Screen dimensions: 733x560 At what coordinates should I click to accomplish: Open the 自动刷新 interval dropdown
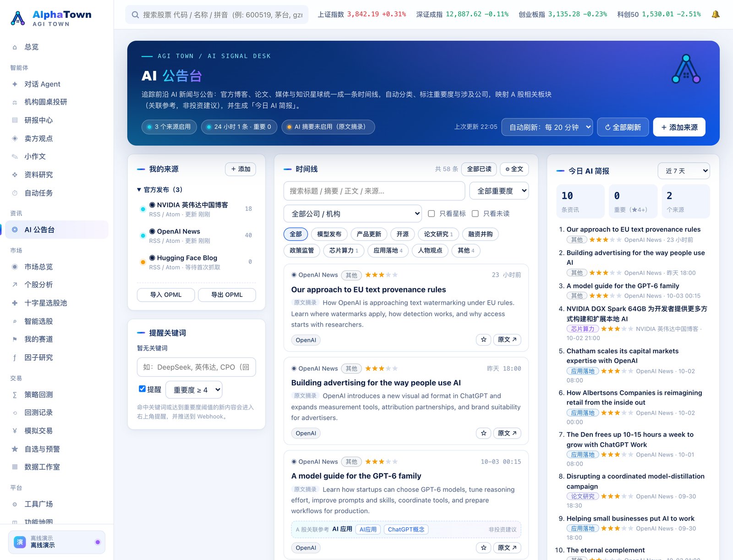547,127
